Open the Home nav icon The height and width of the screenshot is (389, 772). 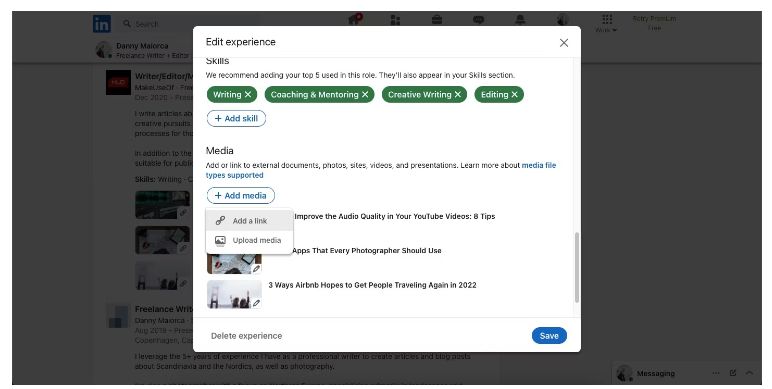[355, 19]
